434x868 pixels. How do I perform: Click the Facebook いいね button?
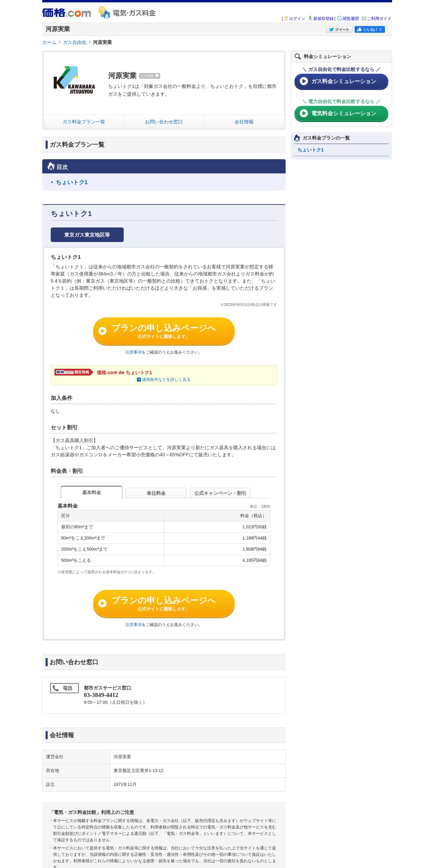tap(370, 29)
